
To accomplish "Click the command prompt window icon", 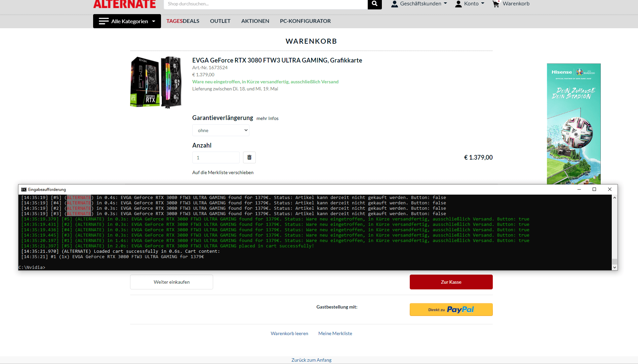I will pyautogui.click(x=24, y=190).
